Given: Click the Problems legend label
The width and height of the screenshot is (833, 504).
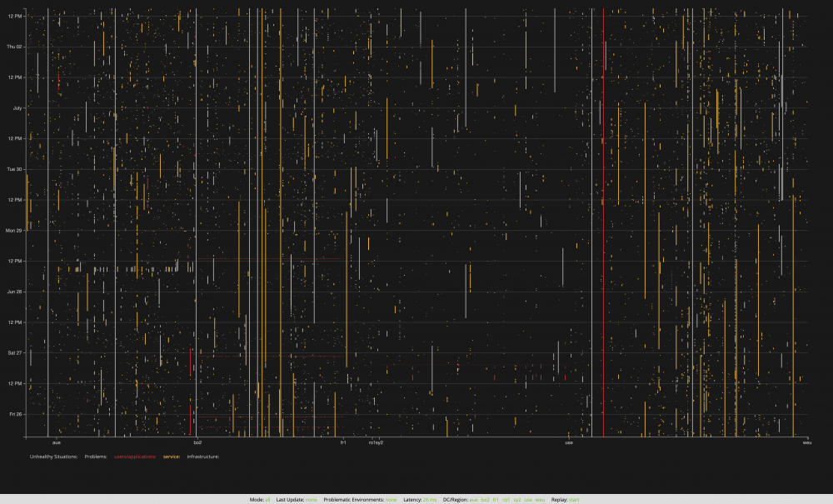Looking at the screenshot, I should (96, 457).
